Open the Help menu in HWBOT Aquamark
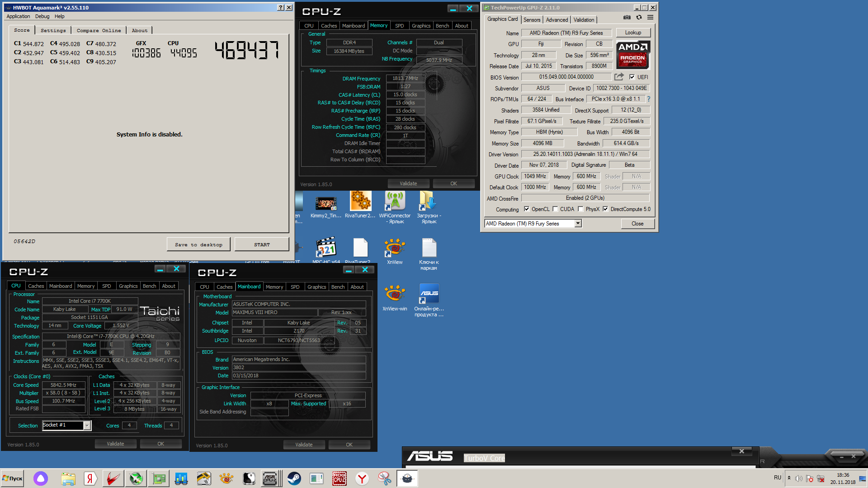The height and width of the screenshot is (488, 868). (60, 16)
